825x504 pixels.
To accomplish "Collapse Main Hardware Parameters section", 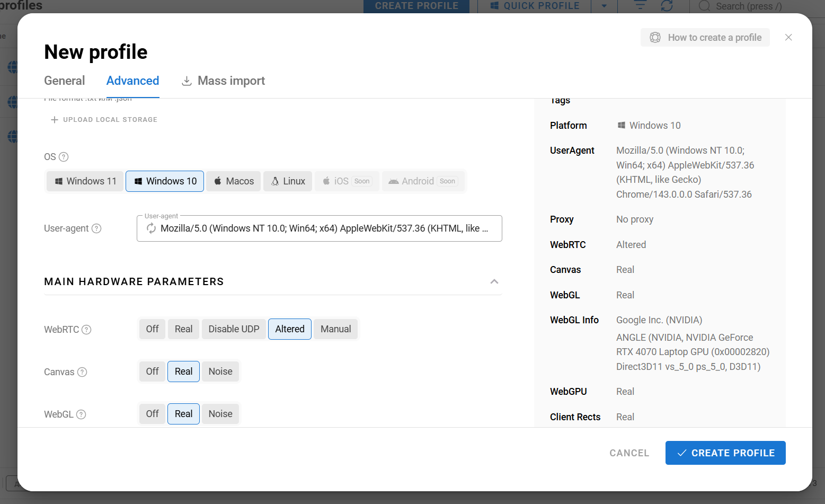I will point(494,281).
